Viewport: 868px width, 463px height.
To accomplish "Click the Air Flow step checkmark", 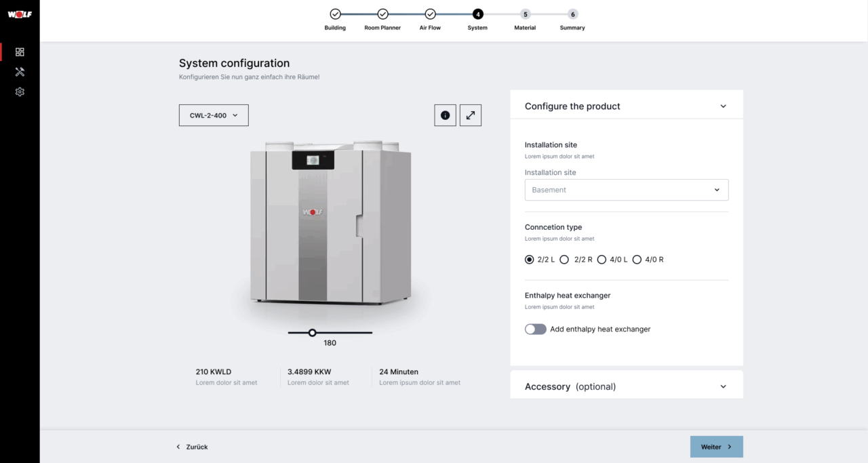I will click(430, 14).
